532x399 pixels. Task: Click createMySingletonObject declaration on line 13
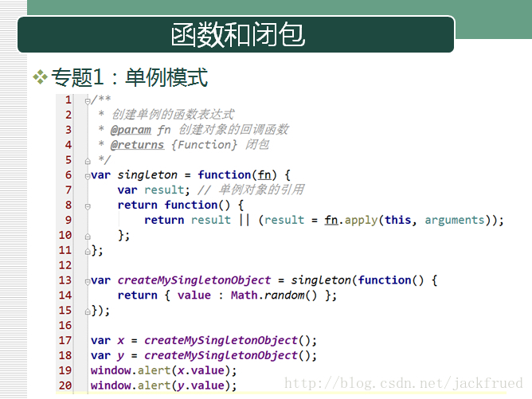(194, 280)
